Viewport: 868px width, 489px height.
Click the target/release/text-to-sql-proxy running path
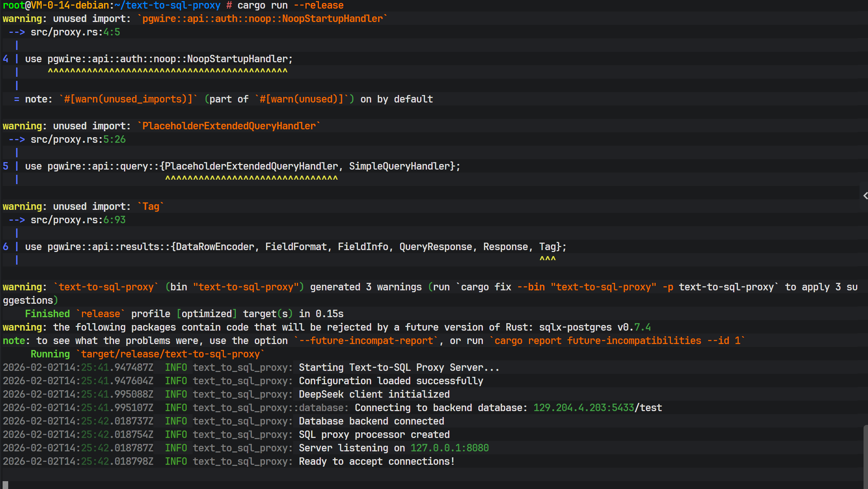(170, 354)
